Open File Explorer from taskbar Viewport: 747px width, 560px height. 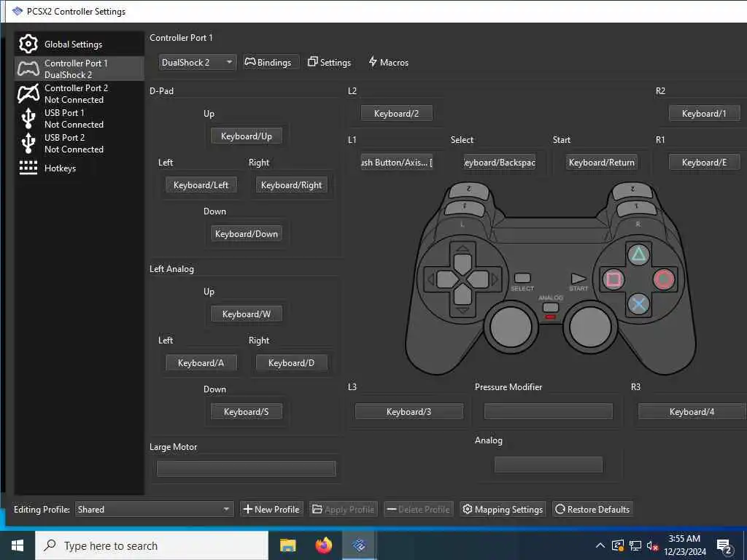287,545
